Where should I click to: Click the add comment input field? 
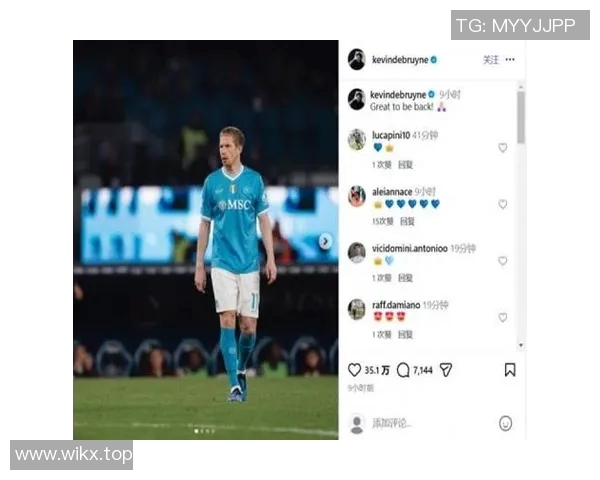(x=432, y=423)
